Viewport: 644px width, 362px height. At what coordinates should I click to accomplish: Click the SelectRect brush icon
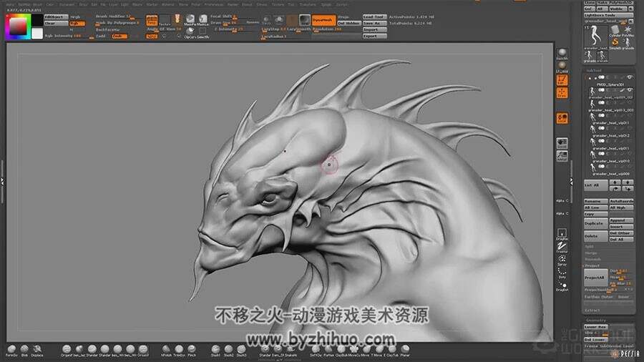click(x=203, y=32)
